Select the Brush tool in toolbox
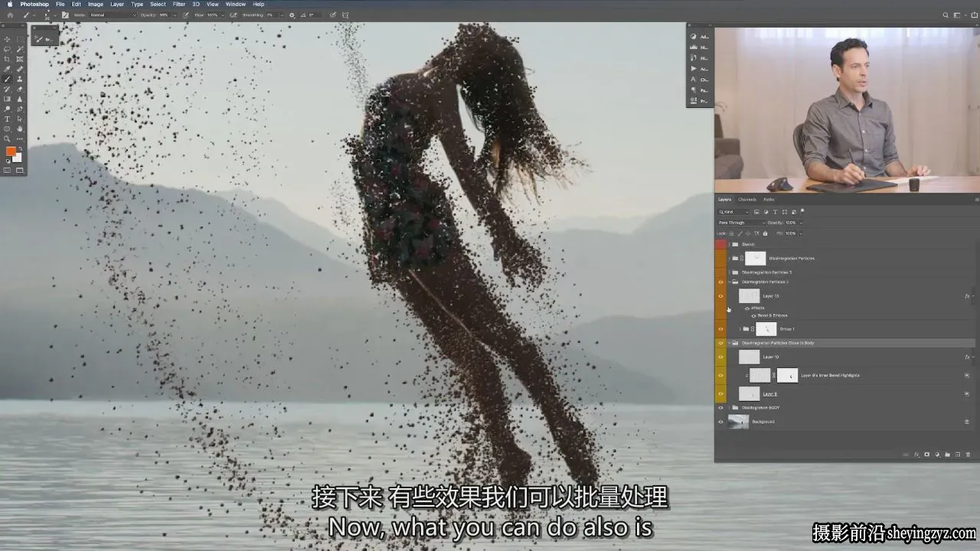The height and width of the screenshot is (551, 980). pyautogui.click(x=8, y=79)
